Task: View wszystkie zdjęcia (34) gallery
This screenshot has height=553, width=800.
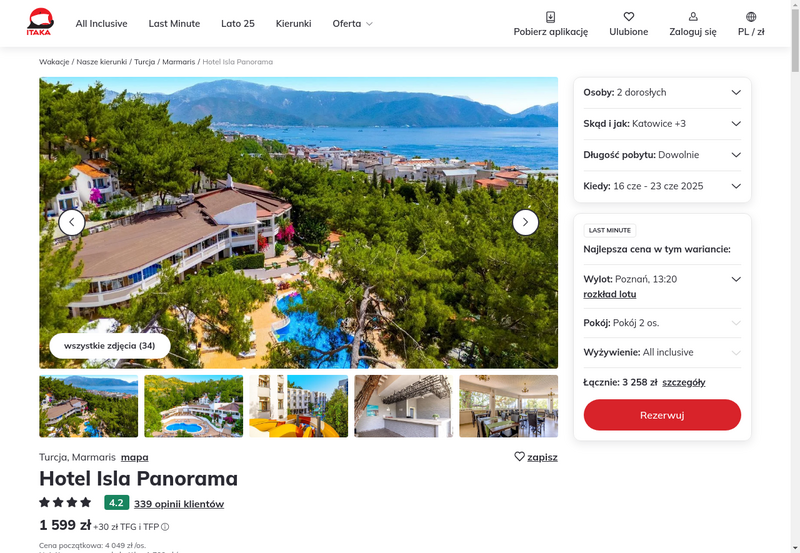Action: coord(110,346)
